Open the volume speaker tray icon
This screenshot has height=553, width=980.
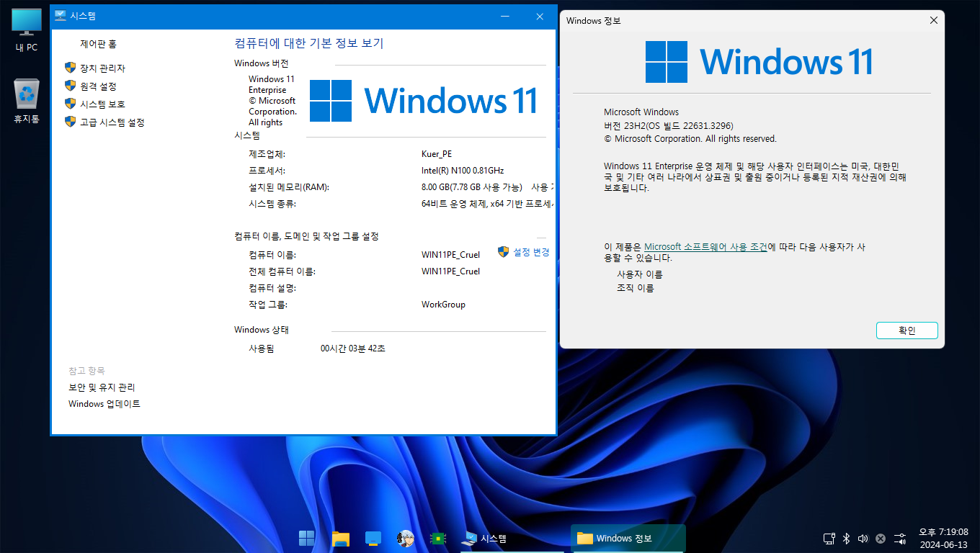[863, 538]
